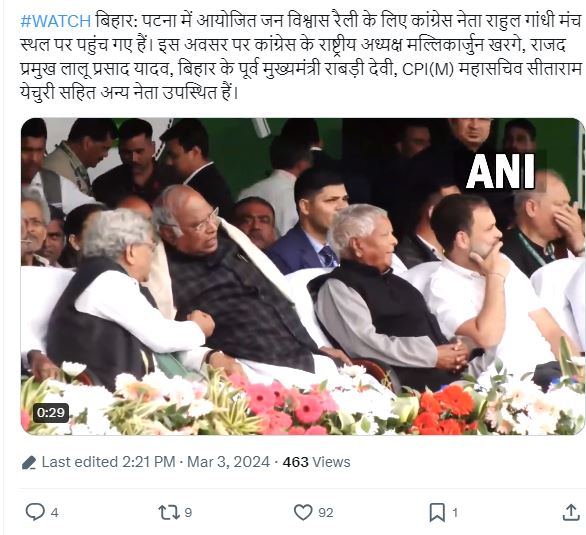
Task: Click the Mar 3, 2024 date
Action: pos(228,462)
